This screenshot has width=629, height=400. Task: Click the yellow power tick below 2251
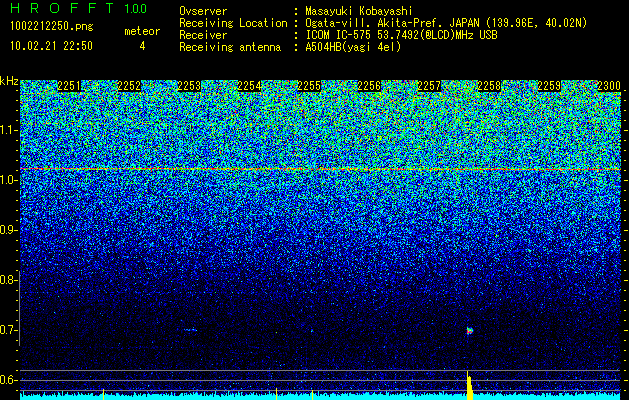point(103,394)
